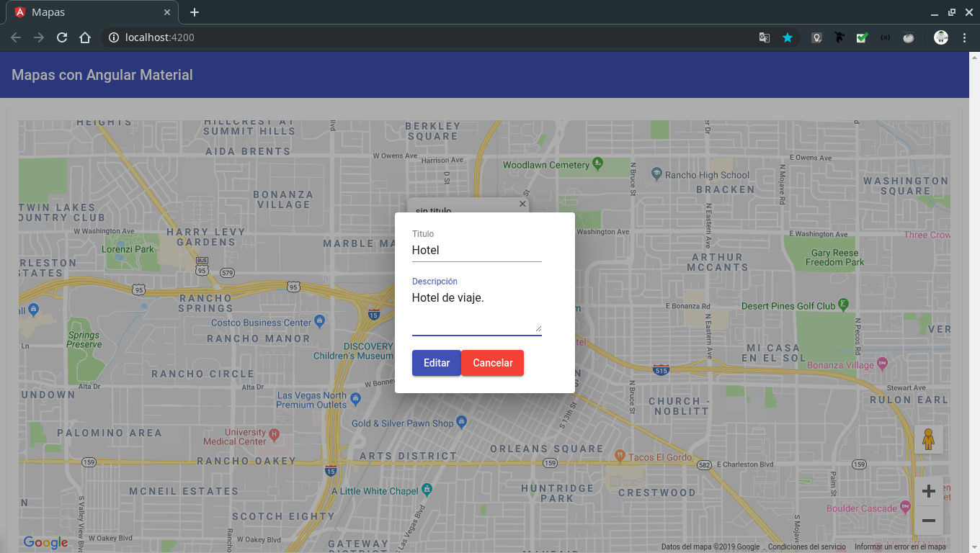Screen dimensions: 980x553
Task: Go to the browser home page icon
Action: point(85,37)
